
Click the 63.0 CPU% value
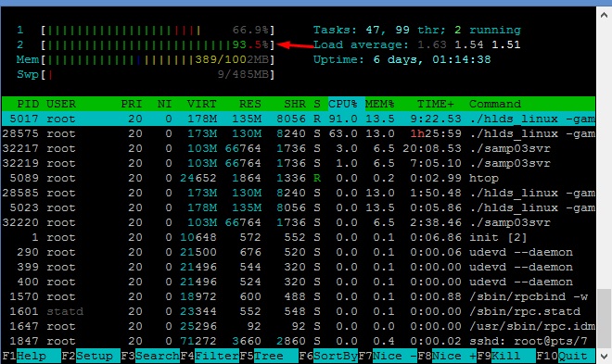343,133
